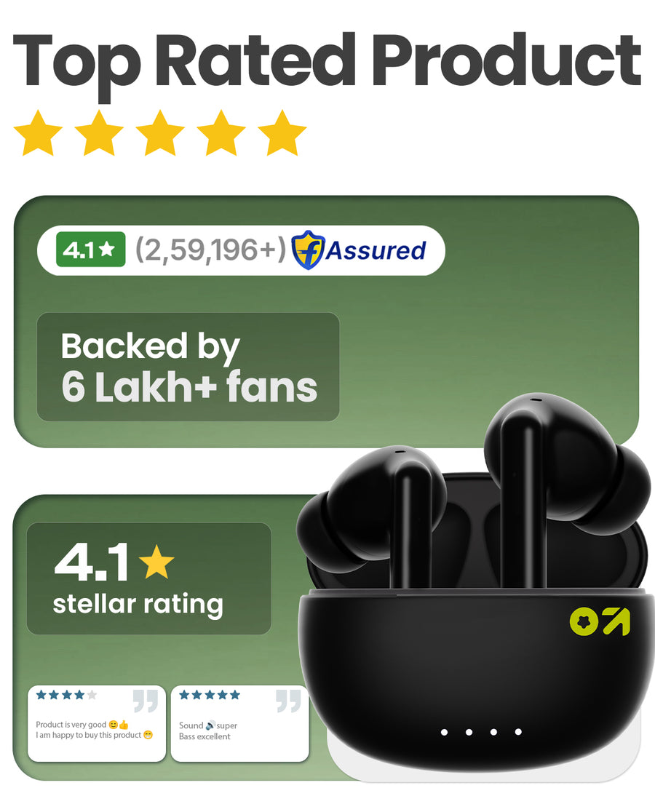Viewport: 655px width, 812px height.
Task: Click the quote mark icon on first review card
Action: tap(146, 701)
